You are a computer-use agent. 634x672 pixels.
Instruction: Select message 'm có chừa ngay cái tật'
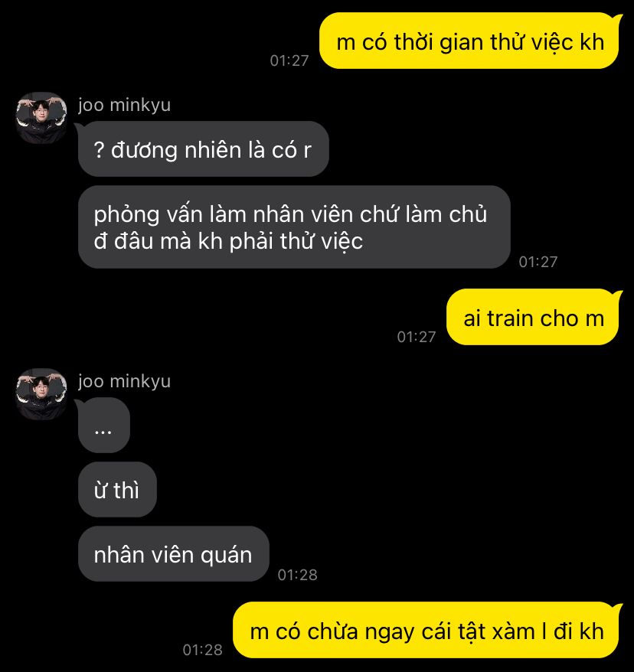point(426,631)
